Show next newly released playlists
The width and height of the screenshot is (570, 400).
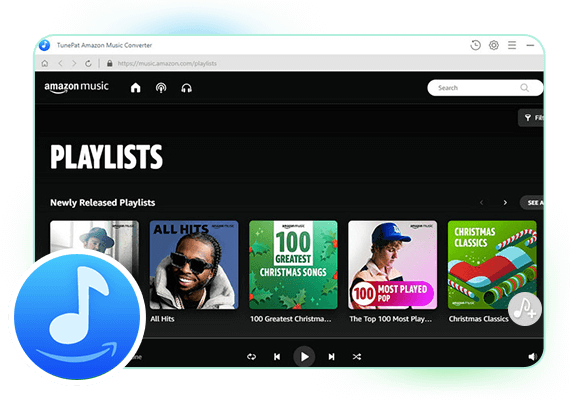505,203
